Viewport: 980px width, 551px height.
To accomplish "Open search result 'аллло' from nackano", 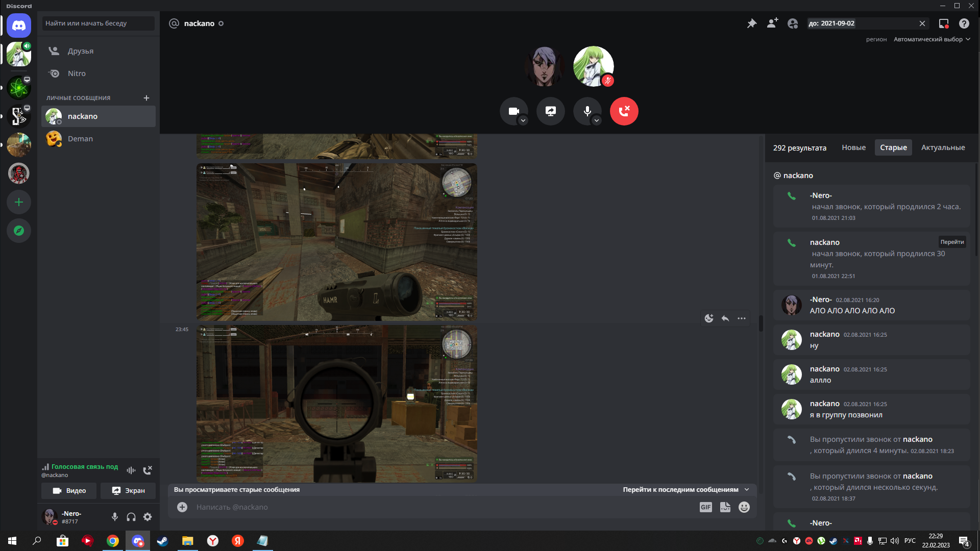I will (x=871, y=374).
